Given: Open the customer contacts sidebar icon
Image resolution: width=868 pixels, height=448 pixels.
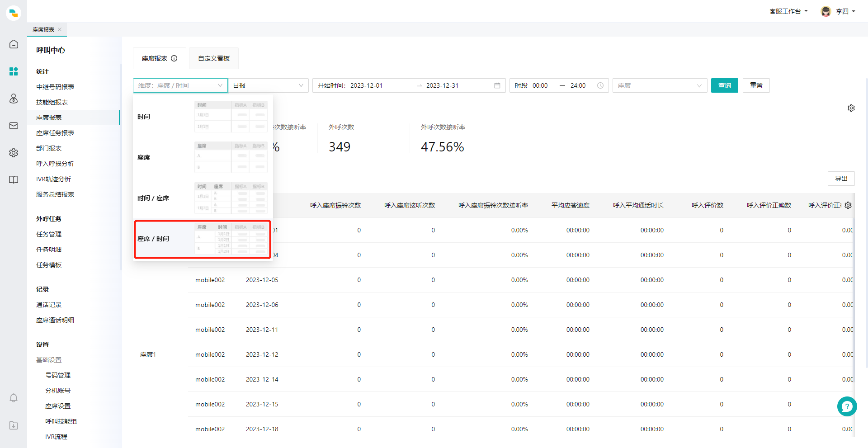Looking at the screenshot, I should [14, 98].
